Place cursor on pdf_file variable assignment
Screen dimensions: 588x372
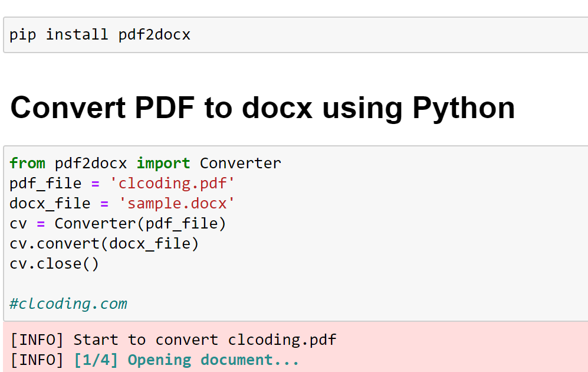pos(45,184)
